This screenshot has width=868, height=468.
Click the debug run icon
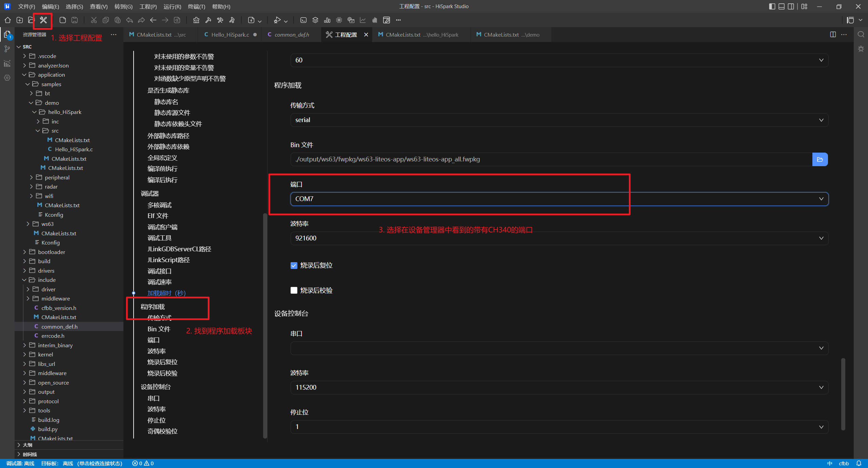pos(277,20)
